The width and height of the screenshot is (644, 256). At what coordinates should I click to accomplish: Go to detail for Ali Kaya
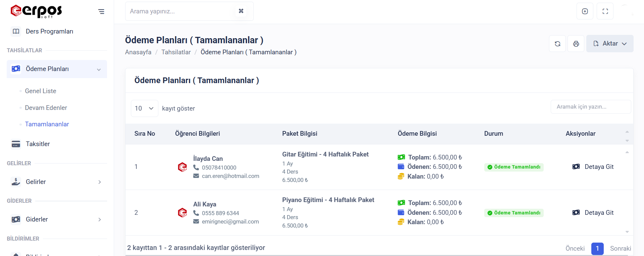pyautogui.click(x=593, y=213)
